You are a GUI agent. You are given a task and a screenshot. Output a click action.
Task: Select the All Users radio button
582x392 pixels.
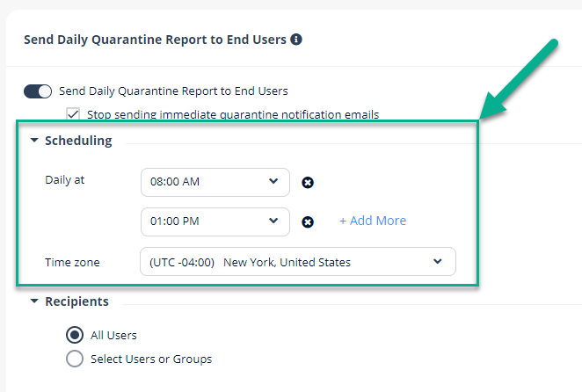75,335
